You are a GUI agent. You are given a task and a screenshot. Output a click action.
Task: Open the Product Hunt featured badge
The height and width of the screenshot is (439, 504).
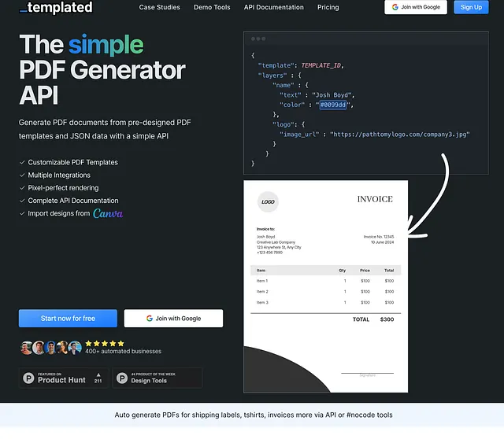pyautogui.click(x=64, y=378)
